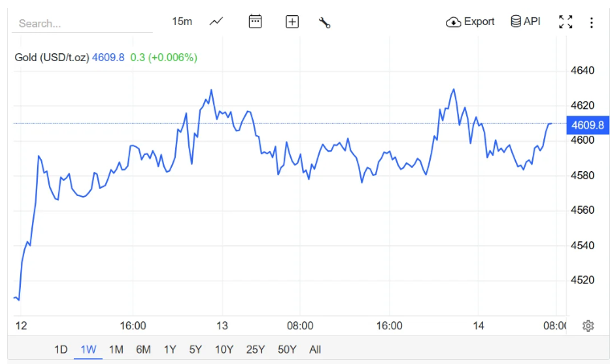Switch to 6M time range
The width and height of the screenshot is (614, 364).
point(143,350)
